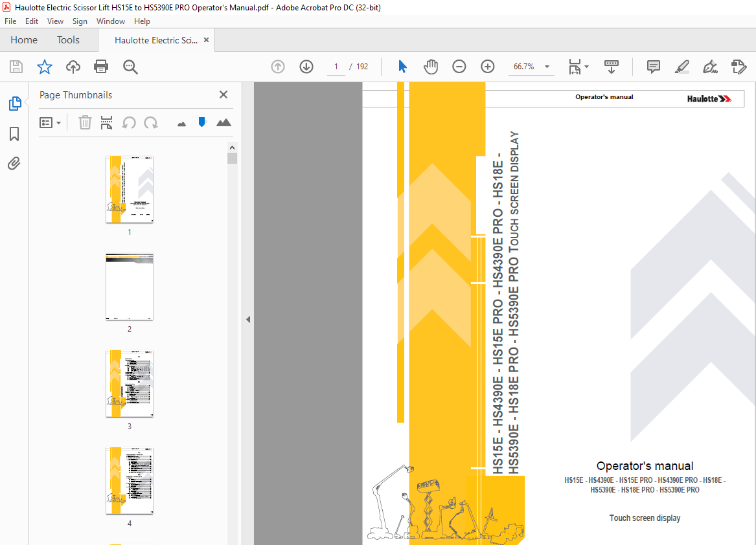Add a sticky note comment
This screenshot has height=545, width=756.
point(653,67)
